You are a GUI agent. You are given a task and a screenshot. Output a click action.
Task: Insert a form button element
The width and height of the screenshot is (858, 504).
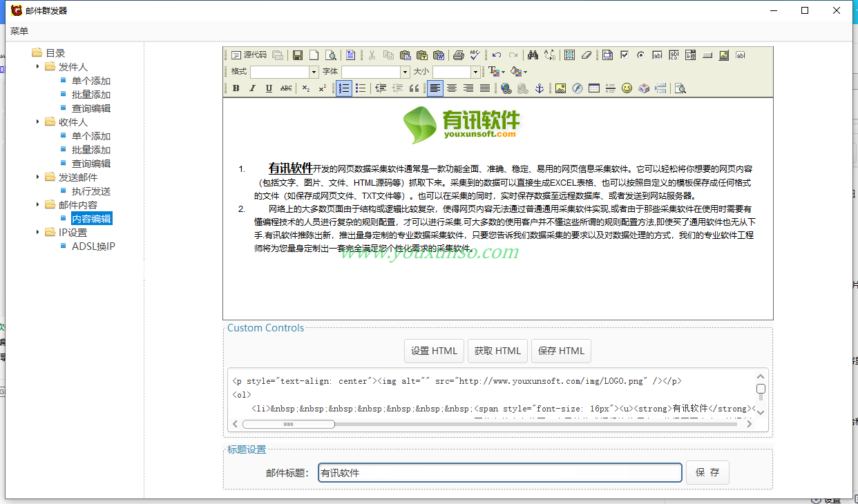pos(707,55)
